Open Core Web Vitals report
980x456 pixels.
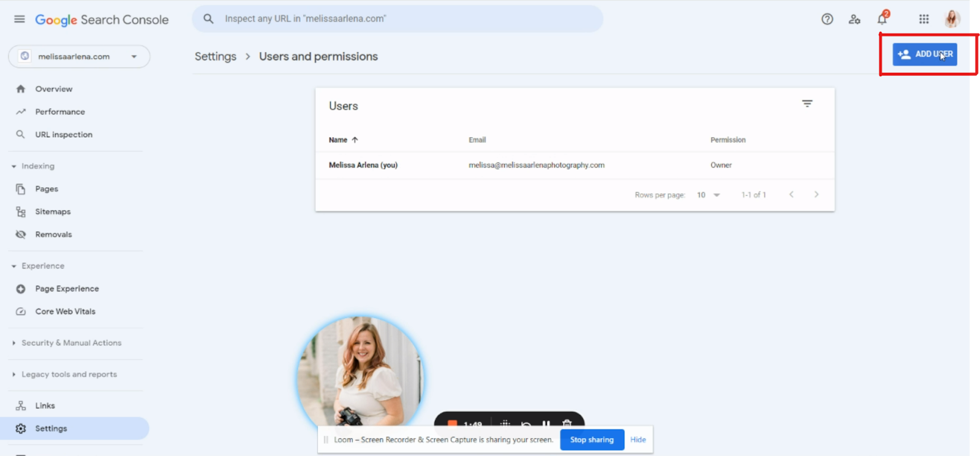point(65,311)
